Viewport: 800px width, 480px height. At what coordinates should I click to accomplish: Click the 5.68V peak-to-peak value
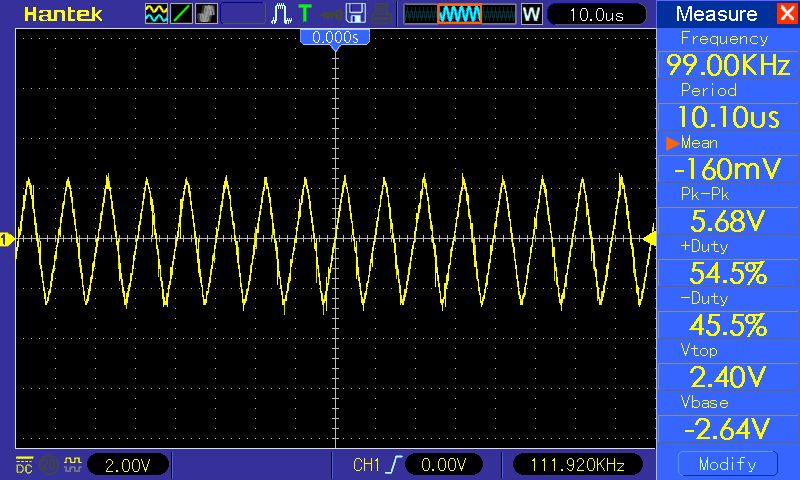point(728,221)
